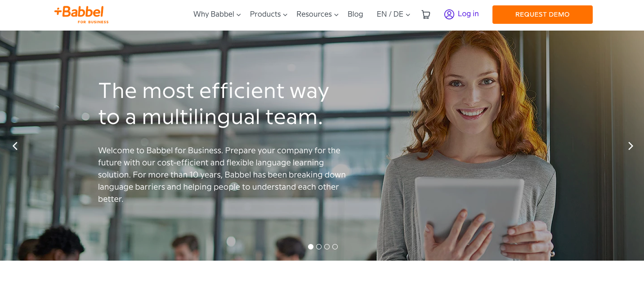Click the Log in link
This screenshot has height=302, width=644.
(x=468, y=14)
